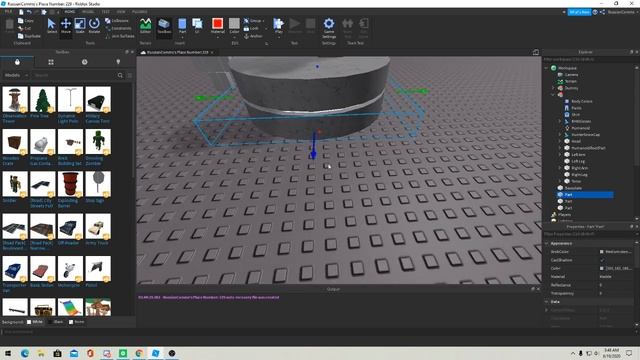The height and width of the screenshot is (360, 640).
Task: Open Microsoft Edge from the taskbar
Action: (x=24, y=353)
